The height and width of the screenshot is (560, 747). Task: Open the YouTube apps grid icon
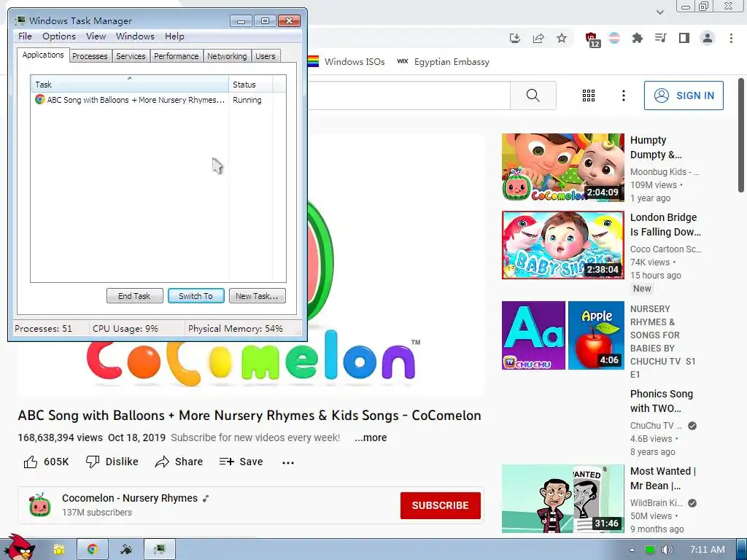coord(589,96)
